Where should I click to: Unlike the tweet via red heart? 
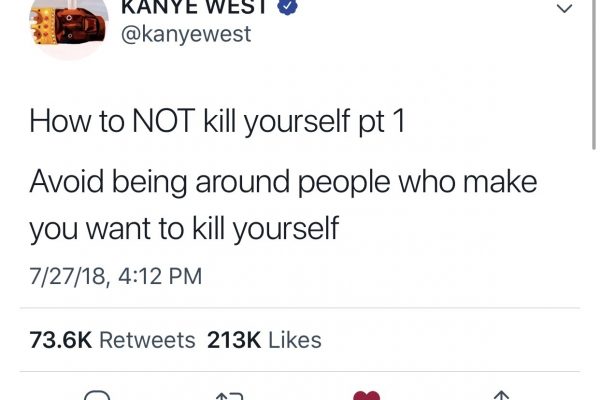(x=367, y=395)
